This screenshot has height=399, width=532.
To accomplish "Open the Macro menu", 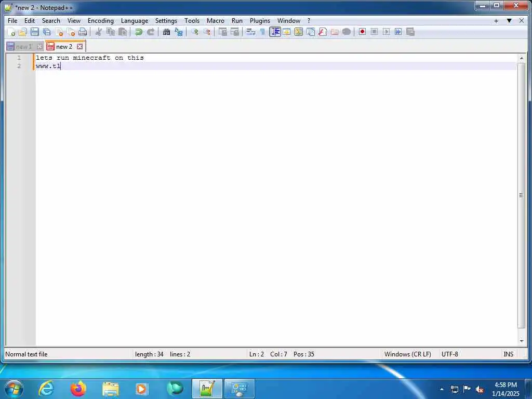I will tap(216, 21).
